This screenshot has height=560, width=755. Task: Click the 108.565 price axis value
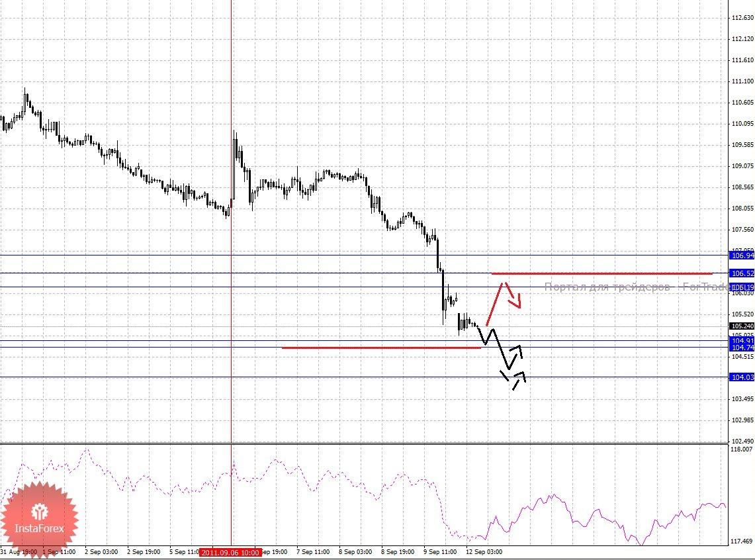pos(742,187)
